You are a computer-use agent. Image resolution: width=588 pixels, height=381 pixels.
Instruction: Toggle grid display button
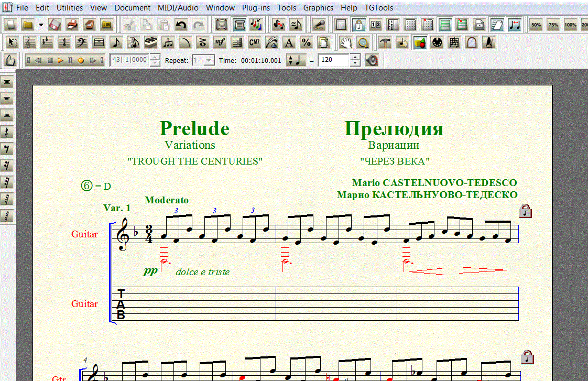410,25
